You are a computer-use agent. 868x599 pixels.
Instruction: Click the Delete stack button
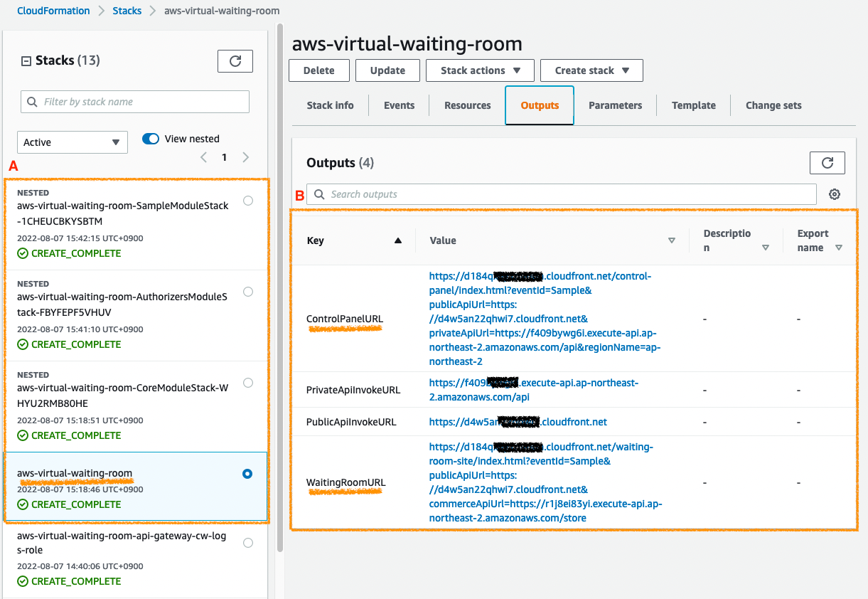click(319, 70)
